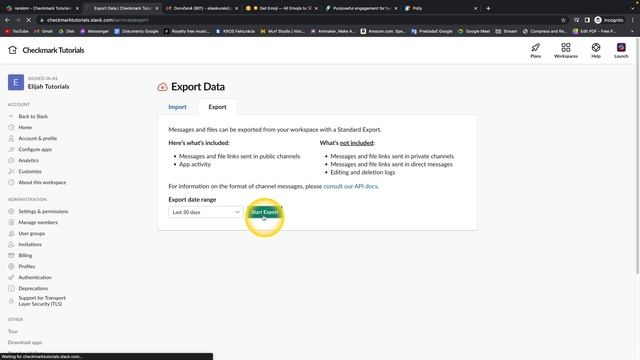
Task: Click the Checkmark Tutorials header title
Action: (x=53, y=50)
